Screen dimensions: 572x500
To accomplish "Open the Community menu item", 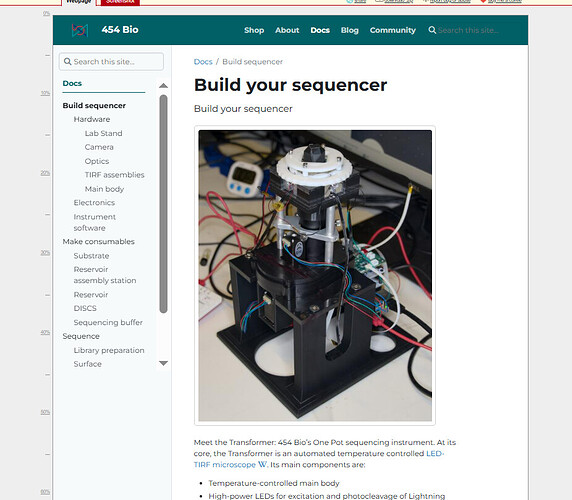I will (393, 30).
